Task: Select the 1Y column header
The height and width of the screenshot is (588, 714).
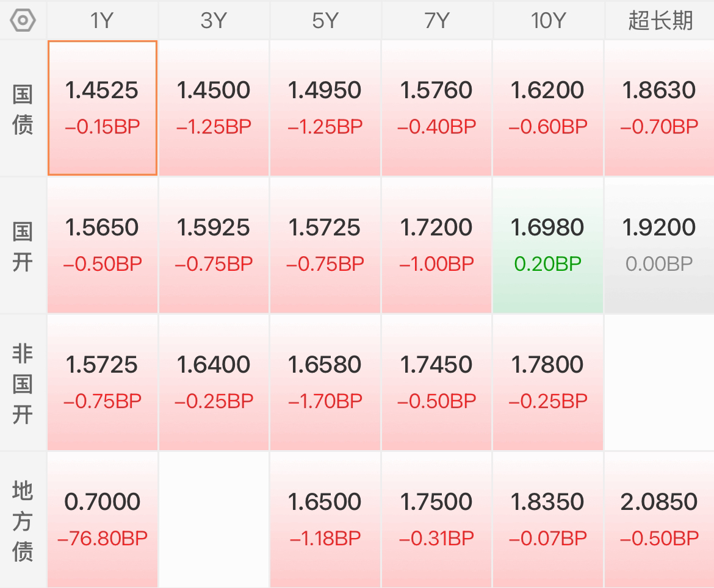Action: (102, 21)
